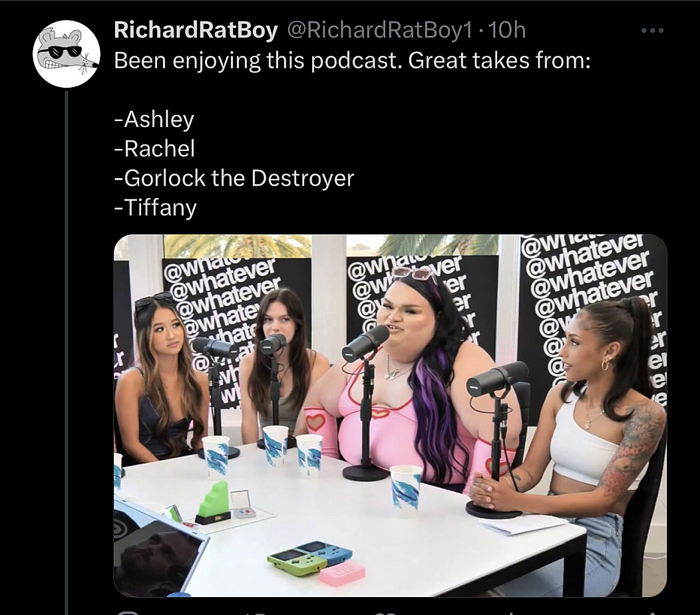Open the rat-with-sunglasses profile avatar
The image size is (700, 615).
point(66,53)
